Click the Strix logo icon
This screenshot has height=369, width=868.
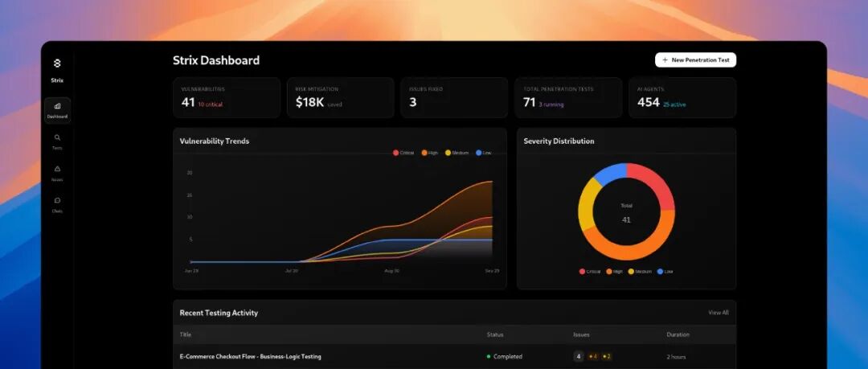tap(57, 64)
